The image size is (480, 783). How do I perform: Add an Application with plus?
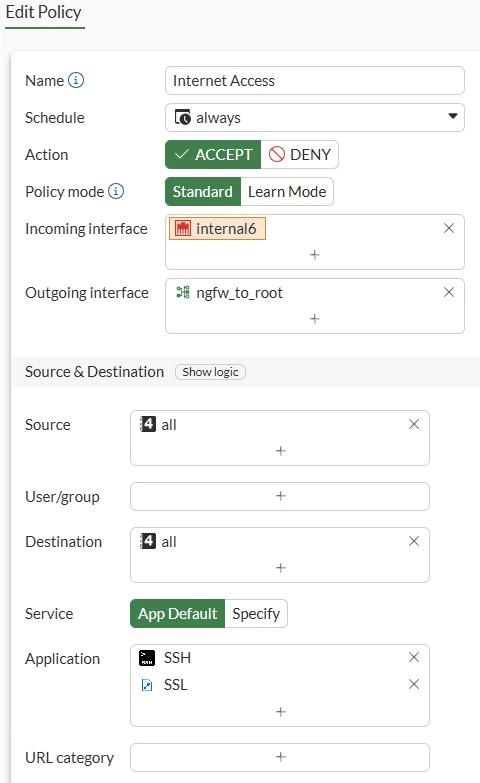point(281,712)
